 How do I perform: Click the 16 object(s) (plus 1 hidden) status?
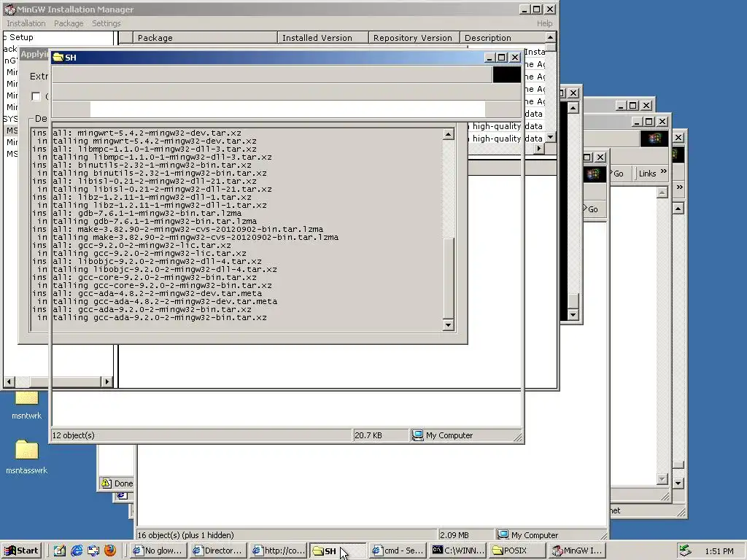(x=185, y=534)
